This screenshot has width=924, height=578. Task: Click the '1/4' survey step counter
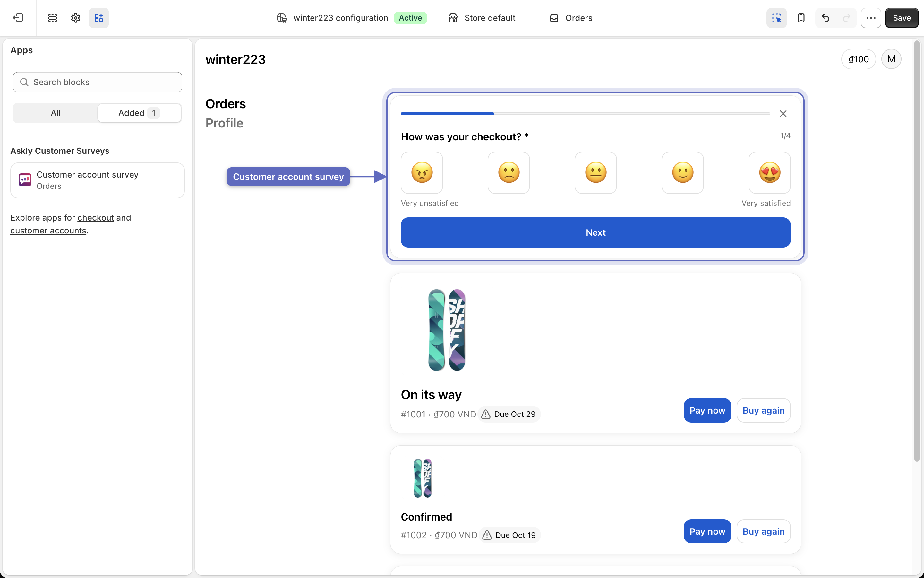pyautogui.click(x=785, y=136)
